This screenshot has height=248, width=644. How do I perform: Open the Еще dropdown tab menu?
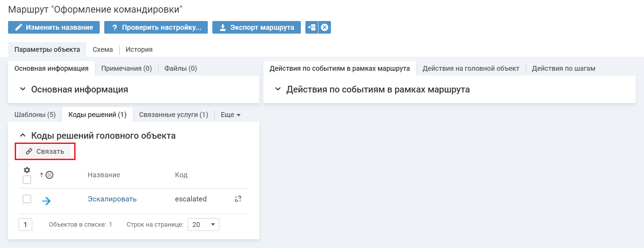tap(231, 115)
